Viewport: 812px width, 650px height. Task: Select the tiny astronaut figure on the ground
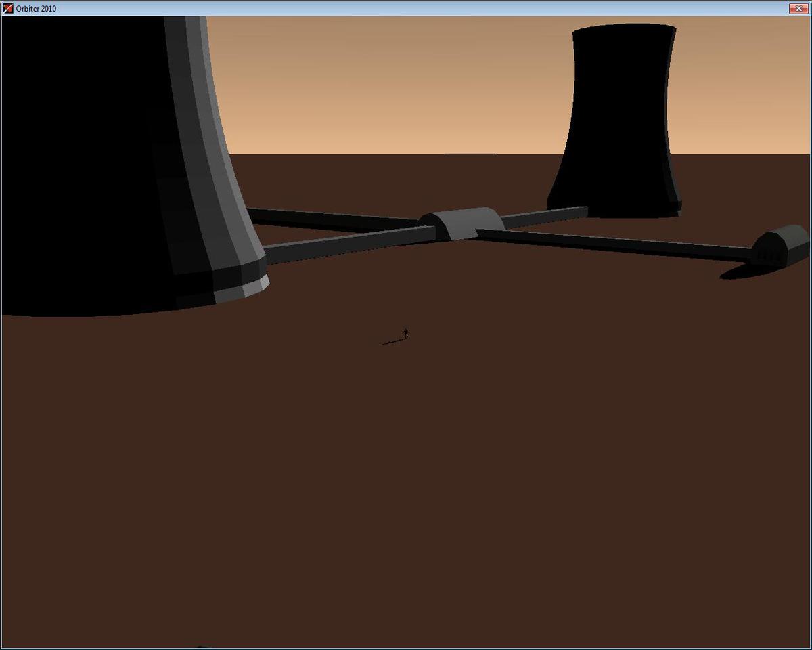[406, 334]
